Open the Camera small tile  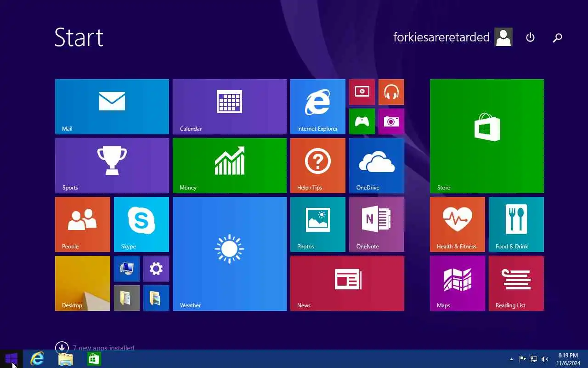(391, 121)
